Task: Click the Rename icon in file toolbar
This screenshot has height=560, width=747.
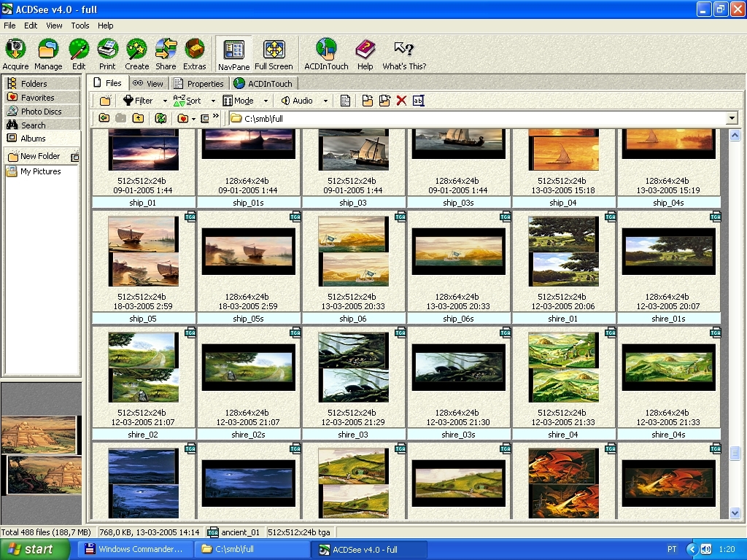Action: [418, 101]
